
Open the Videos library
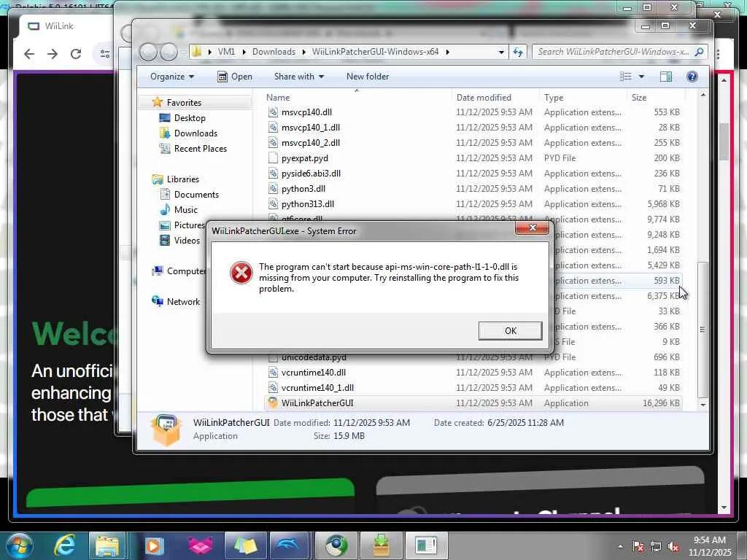click(x=187, y=240)
